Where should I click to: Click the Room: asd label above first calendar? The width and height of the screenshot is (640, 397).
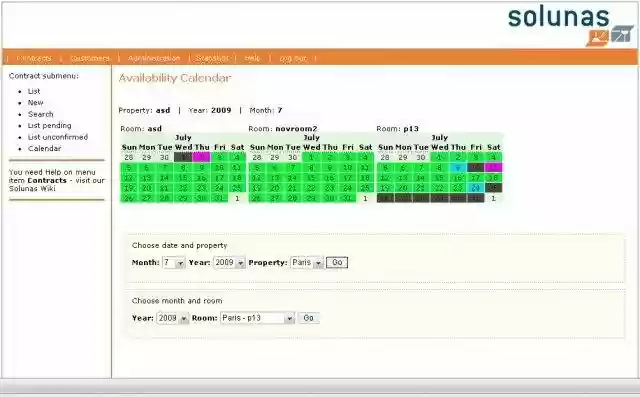(141, 129)
